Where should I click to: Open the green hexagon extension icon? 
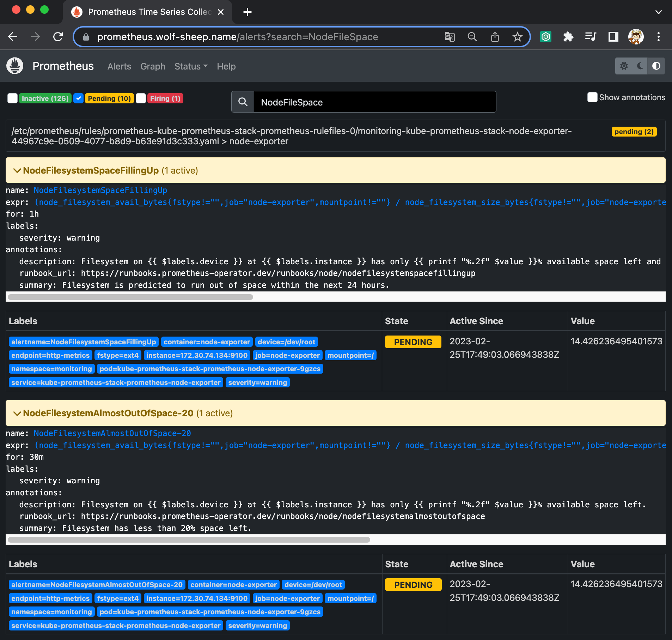coord(545,37)
